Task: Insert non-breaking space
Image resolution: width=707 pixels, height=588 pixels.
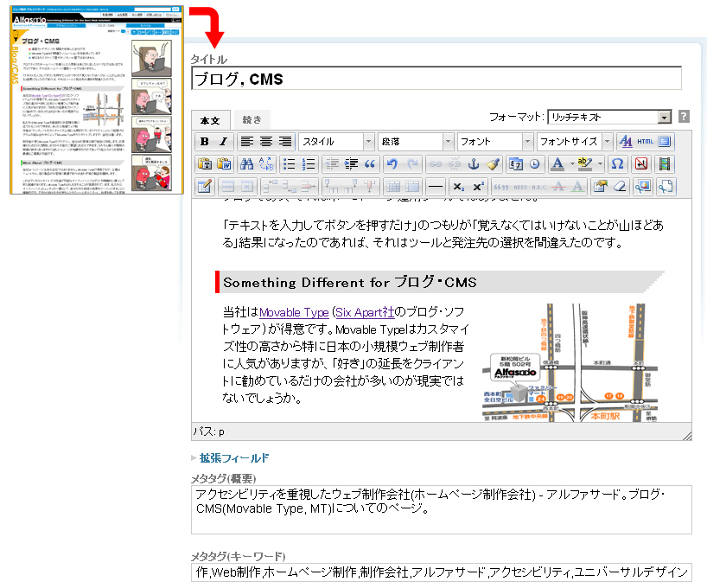Action: (641, 163)
